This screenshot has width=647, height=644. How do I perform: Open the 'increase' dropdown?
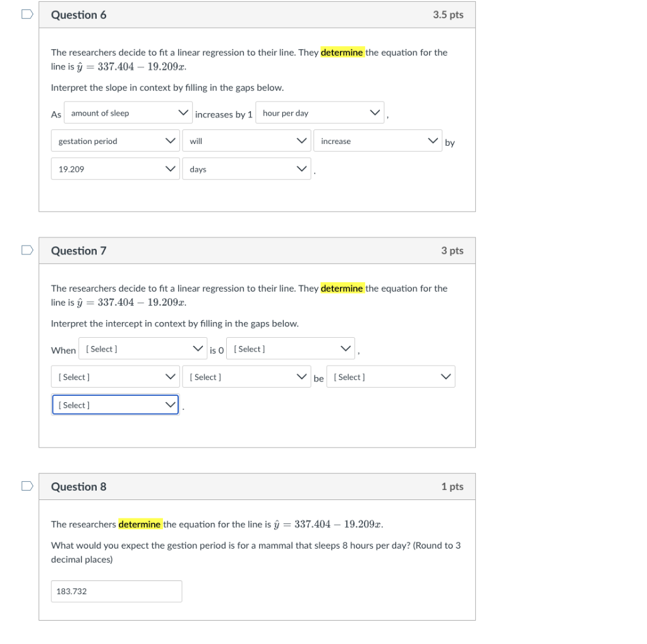378,141
